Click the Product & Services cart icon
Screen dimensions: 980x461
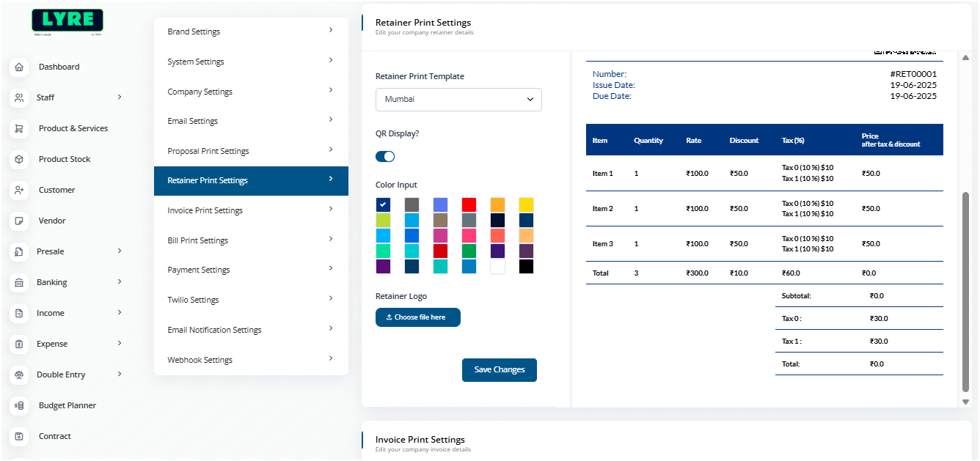[19, 128]
